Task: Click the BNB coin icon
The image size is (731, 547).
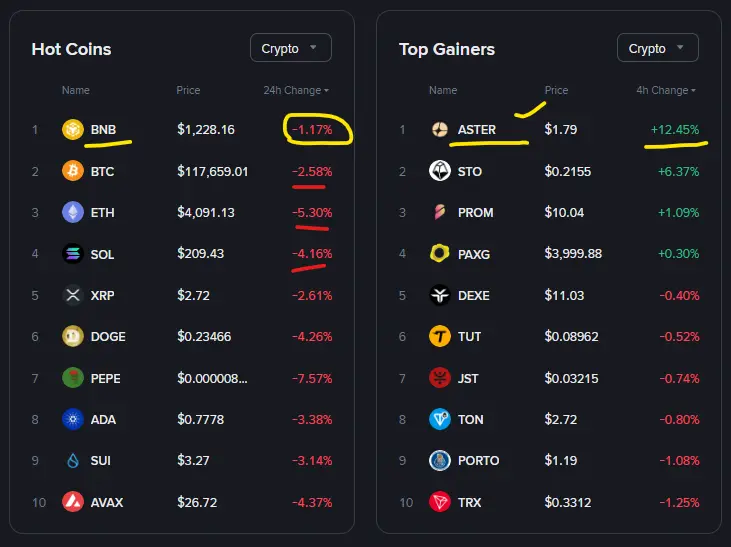Action: tap(72, 130)
